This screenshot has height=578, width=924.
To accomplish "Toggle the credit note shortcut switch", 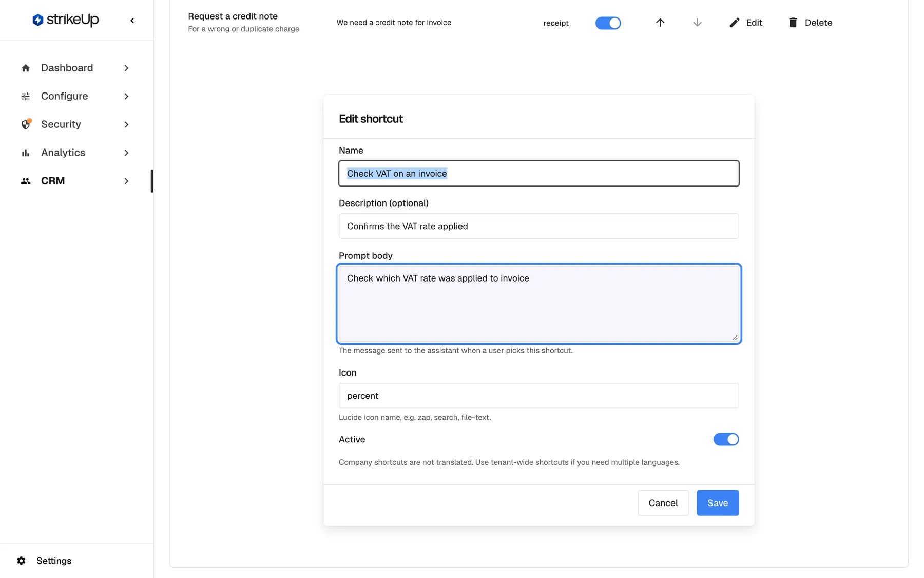I will 608,23.
